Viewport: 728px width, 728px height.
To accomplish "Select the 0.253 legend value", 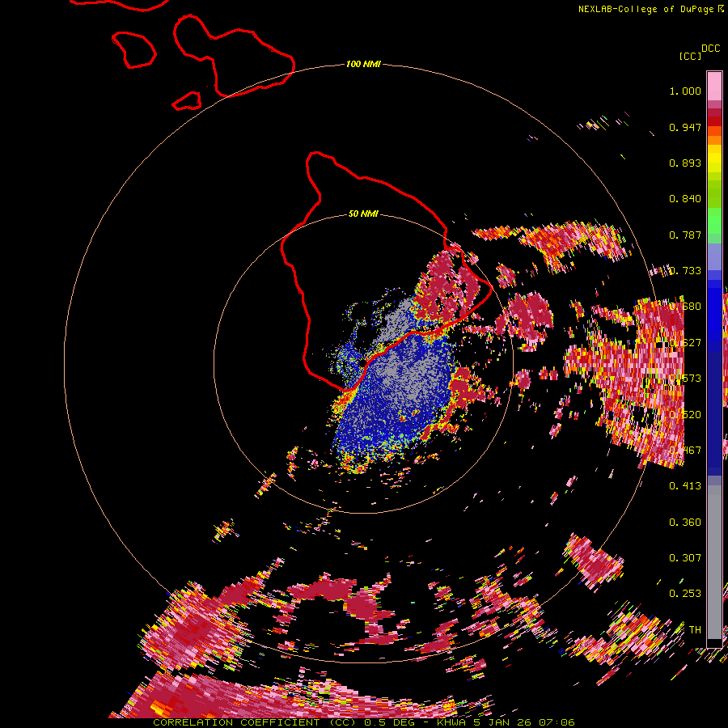I will pyautogui.click(x=685, y=594).
